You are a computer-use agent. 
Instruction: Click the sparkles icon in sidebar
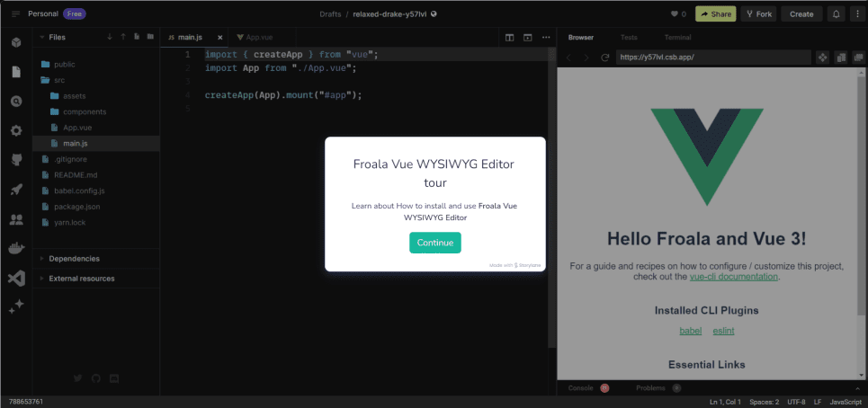16,306
